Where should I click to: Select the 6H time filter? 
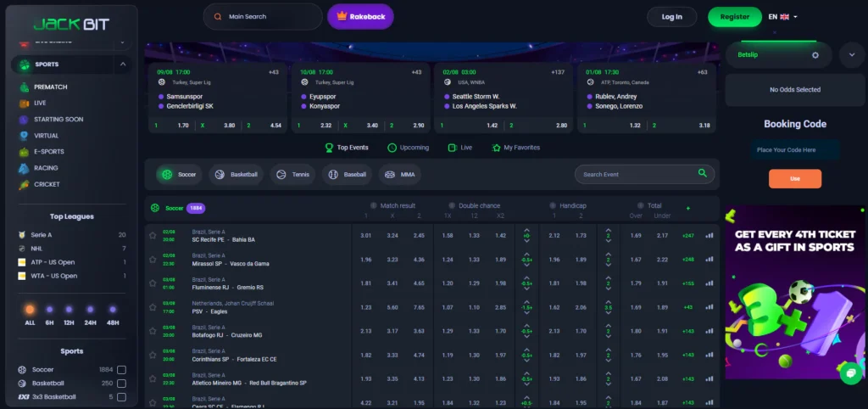[x=49, y=315]
